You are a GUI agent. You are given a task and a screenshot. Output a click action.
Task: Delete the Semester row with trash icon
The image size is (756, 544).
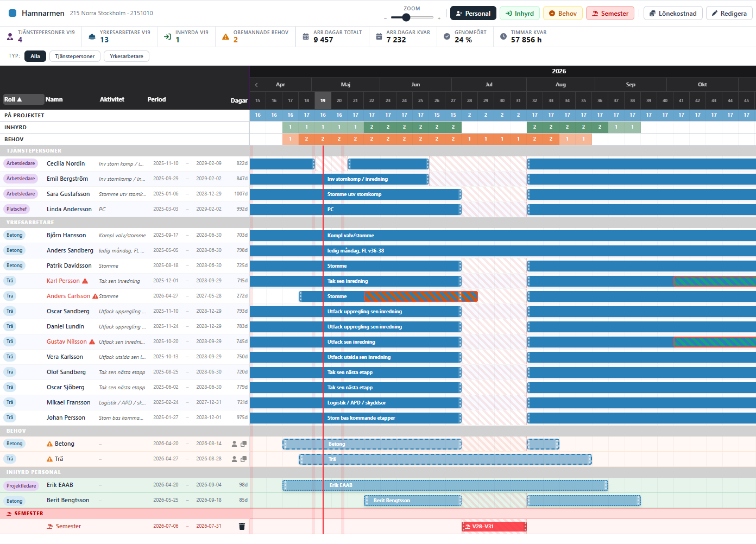[242, 526]
